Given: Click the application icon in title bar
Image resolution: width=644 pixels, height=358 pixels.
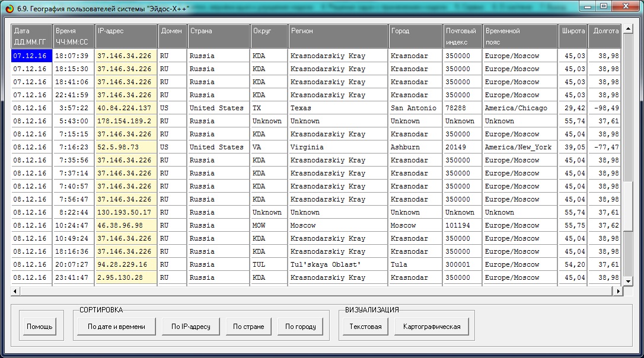Looking at the screenshot, I should tap(9, 7).
